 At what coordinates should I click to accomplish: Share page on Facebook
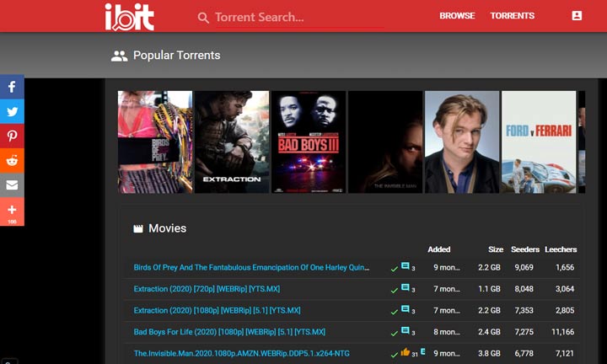(12, 87)
